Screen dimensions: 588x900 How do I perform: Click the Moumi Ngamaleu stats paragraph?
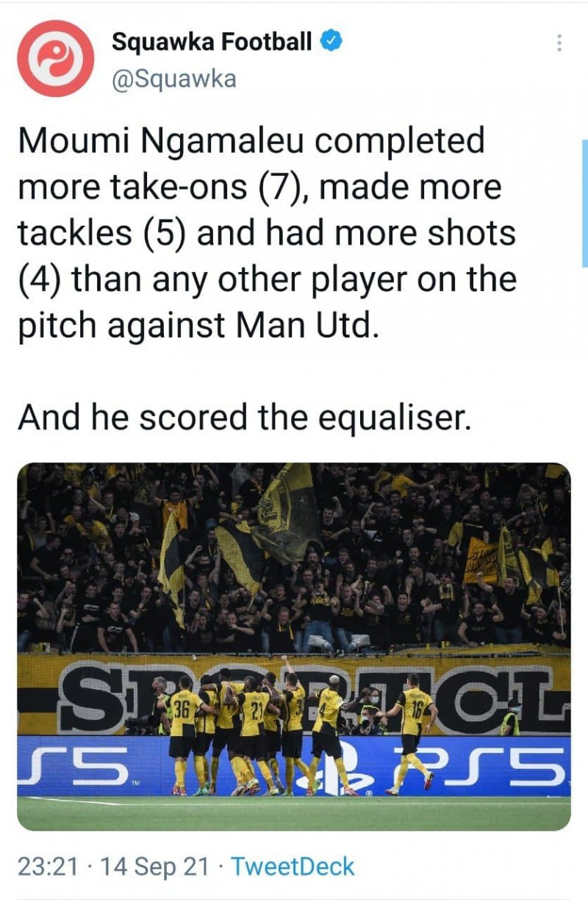coord(265,234)
